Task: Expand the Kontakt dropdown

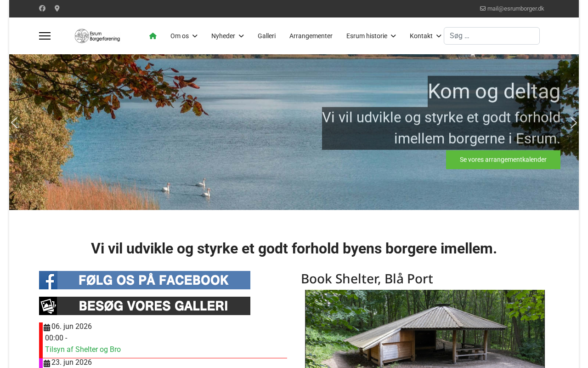Action: 425,36
